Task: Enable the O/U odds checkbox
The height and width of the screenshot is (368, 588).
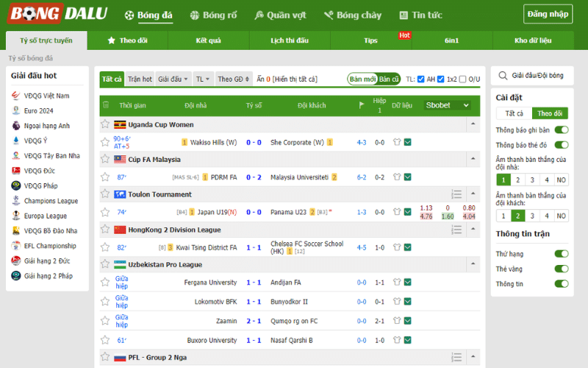Action: point(463,79)
